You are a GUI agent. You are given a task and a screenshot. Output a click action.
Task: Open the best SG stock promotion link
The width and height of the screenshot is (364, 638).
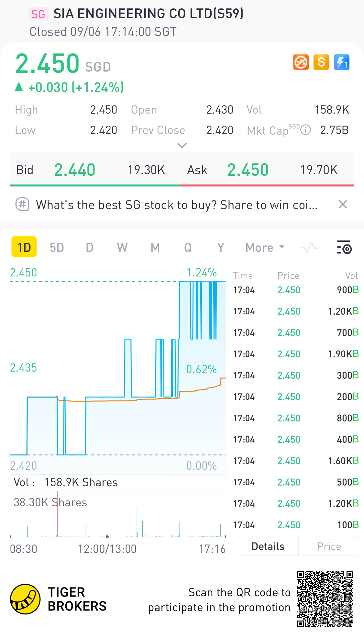click(177, 205)
